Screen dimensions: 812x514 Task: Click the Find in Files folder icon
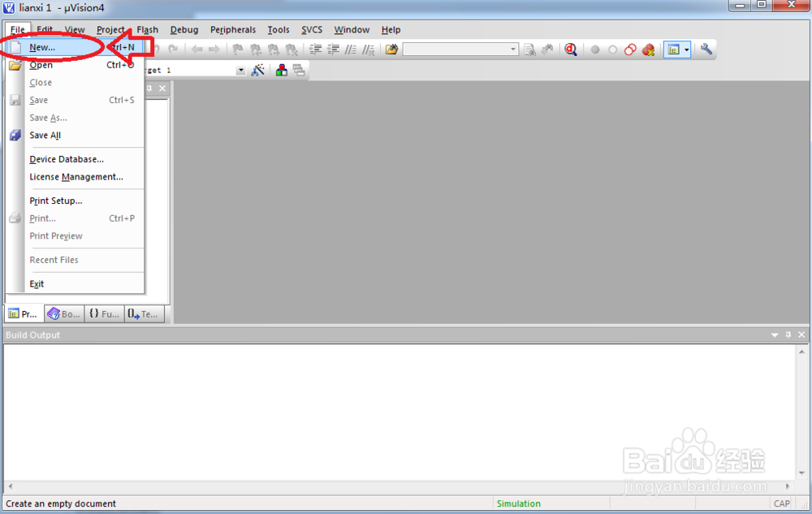(x=392, y=50)
